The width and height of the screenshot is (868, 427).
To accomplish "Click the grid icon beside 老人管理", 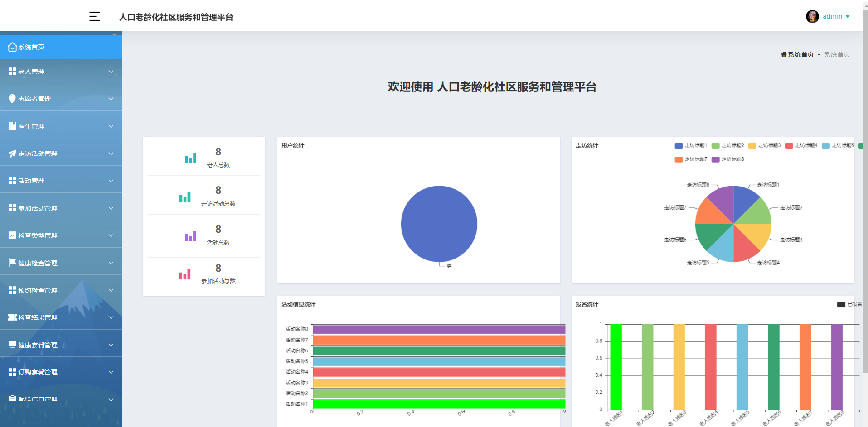I will [12, 72].
